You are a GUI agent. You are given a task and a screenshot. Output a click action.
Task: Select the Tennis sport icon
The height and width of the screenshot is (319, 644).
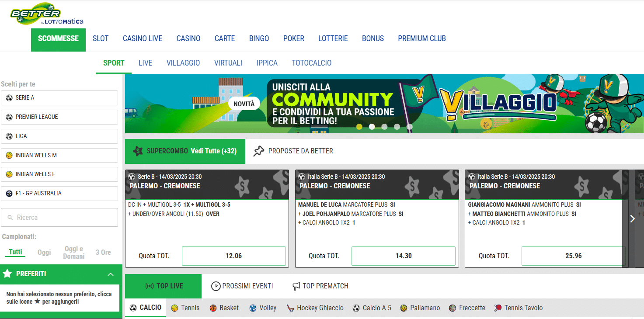click(x=175, y=308)
